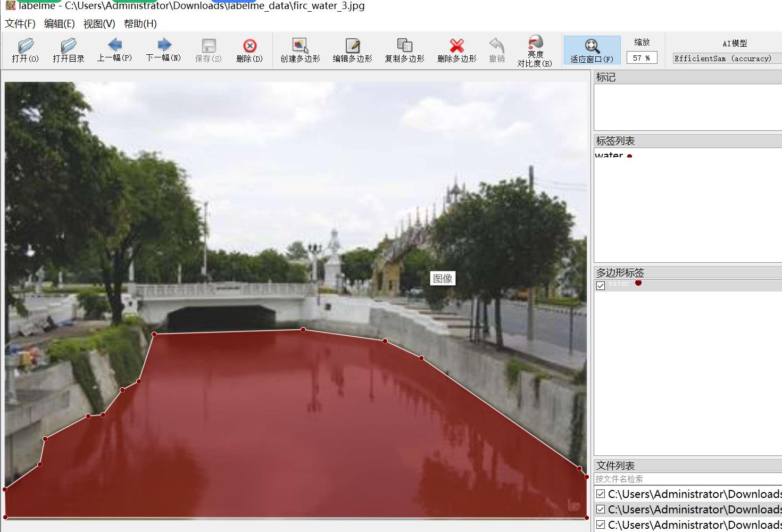
Task: Toggle checkbox of second file list entry
Action: pyautogui.click(x=601, y=509)
